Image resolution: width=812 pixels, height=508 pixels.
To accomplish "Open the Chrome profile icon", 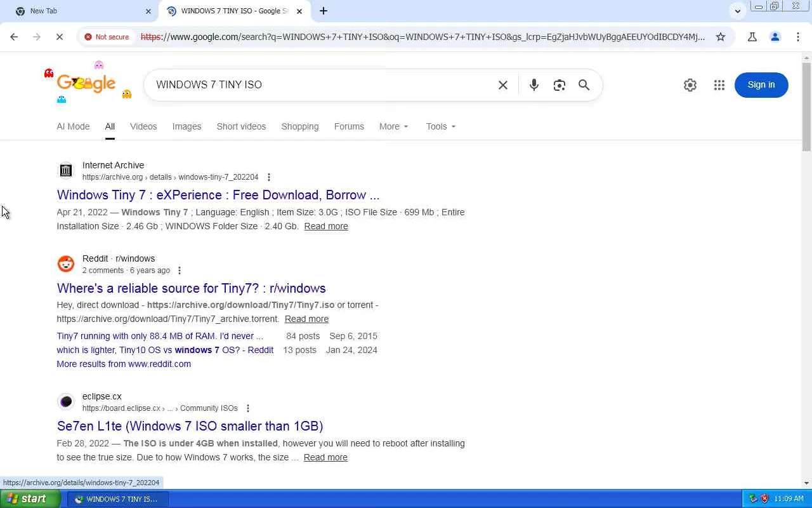I will pos(775,37).
